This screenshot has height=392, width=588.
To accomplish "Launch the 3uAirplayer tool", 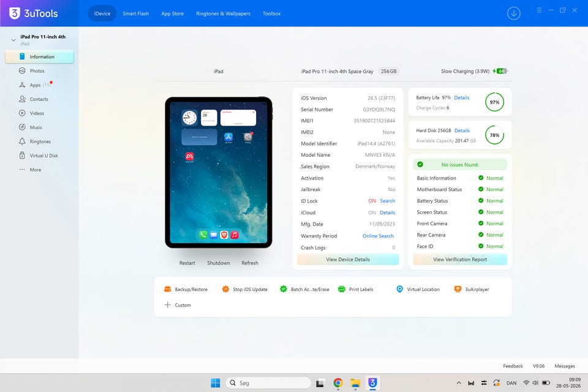I will point(472,289).
